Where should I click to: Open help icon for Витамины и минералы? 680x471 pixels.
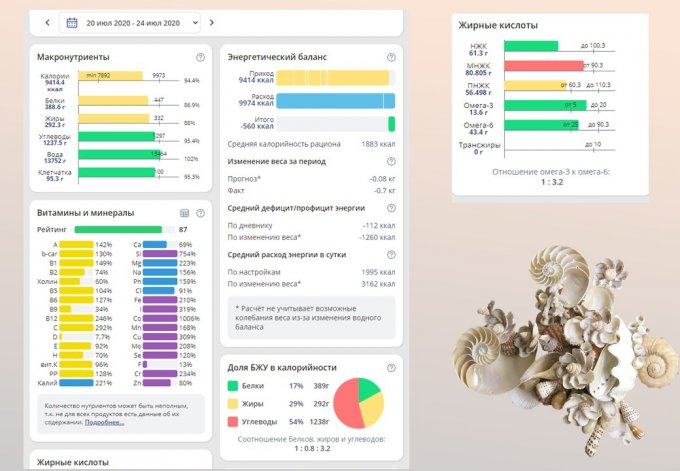point(200,213)
